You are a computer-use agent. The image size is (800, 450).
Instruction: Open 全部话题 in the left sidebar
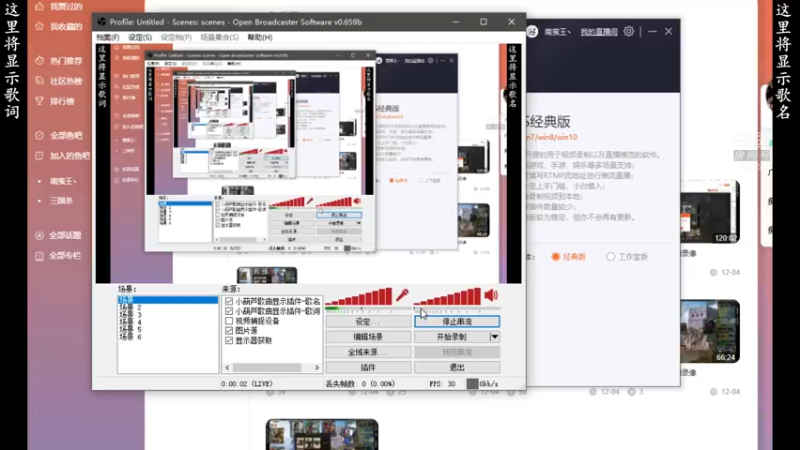tap(58, 236)
